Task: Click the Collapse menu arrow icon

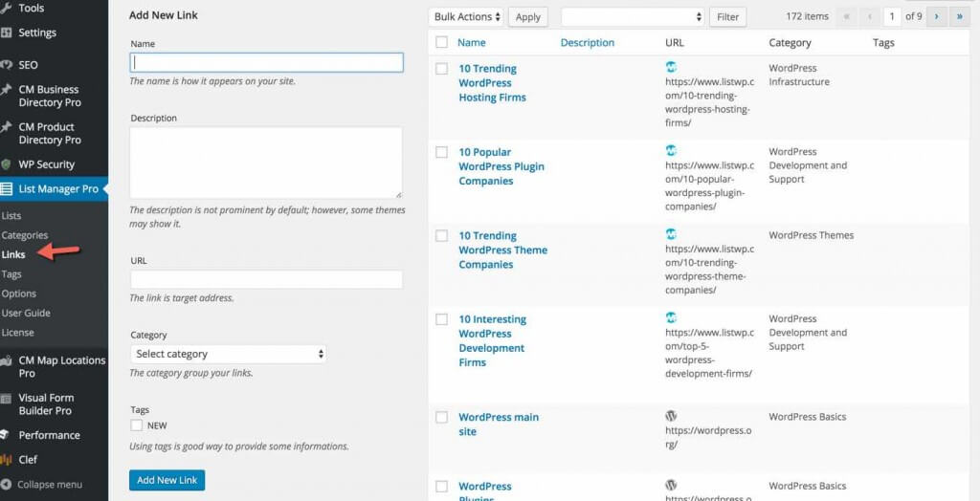Action: (x=8, y=485)
